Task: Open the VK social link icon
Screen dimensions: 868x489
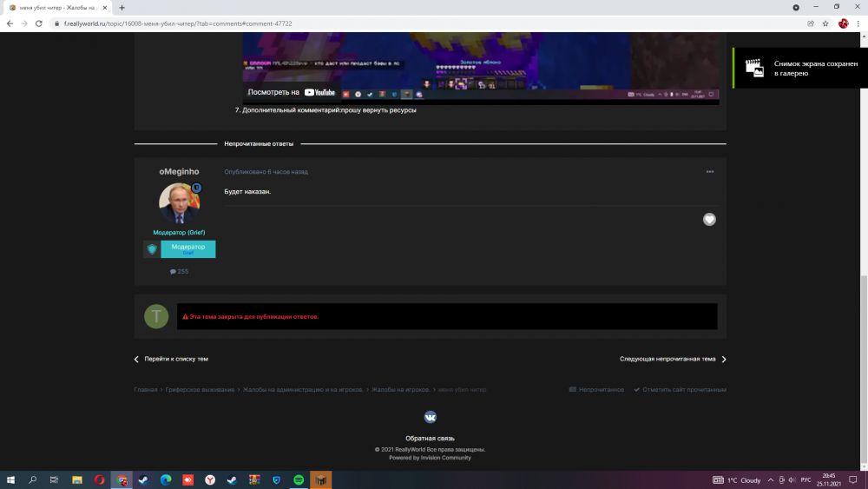Action: [x=431, y=417]
